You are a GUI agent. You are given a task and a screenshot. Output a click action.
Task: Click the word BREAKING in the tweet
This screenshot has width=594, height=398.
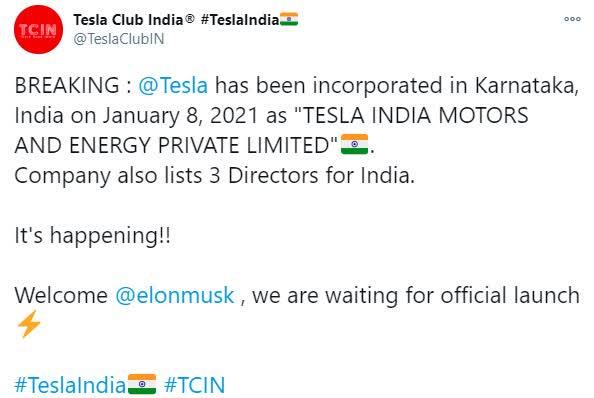[x=67, y=85]
